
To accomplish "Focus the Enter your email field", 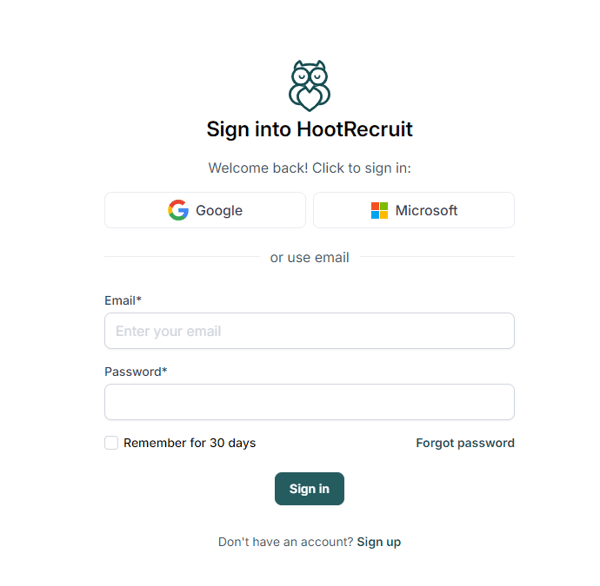I will pos(309,331).
